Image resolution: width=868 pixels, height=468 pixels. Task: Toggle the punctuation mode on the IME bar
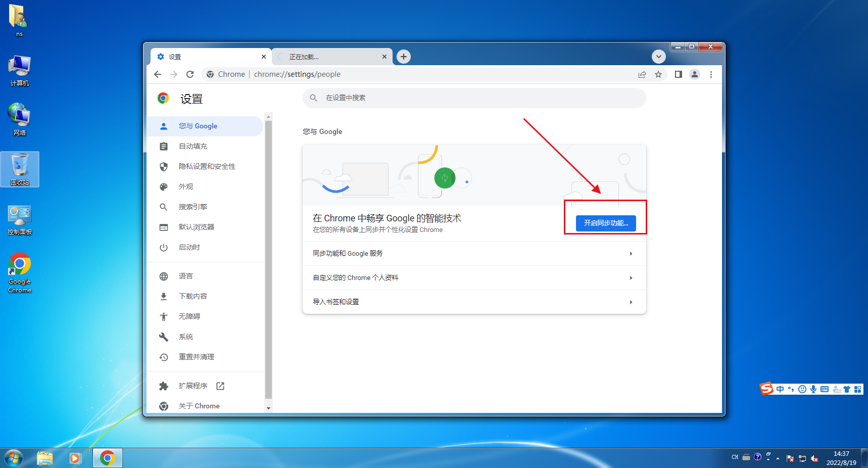791,389
